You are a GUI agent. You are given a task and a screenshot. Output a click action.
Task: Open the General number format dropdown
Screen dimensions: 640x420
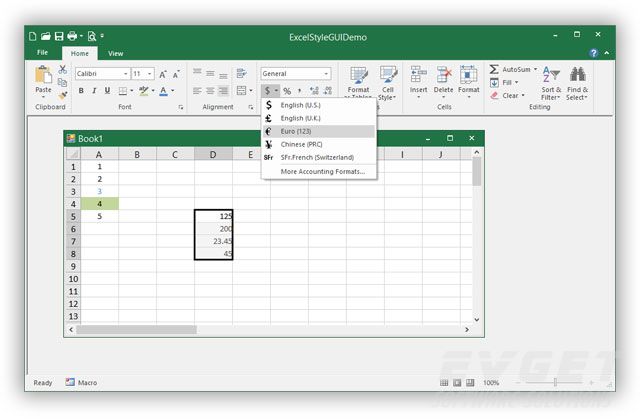click(326, 74)
